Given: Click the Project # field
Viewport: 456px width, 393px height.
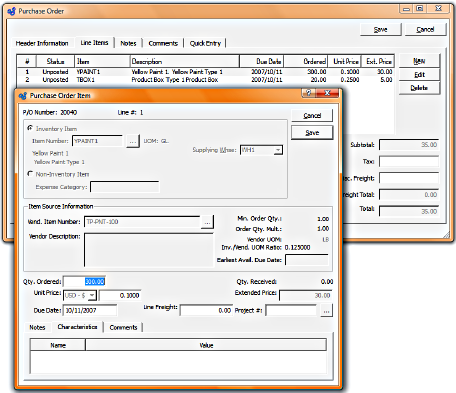Looking at the screenshot, I should (292, 310).
